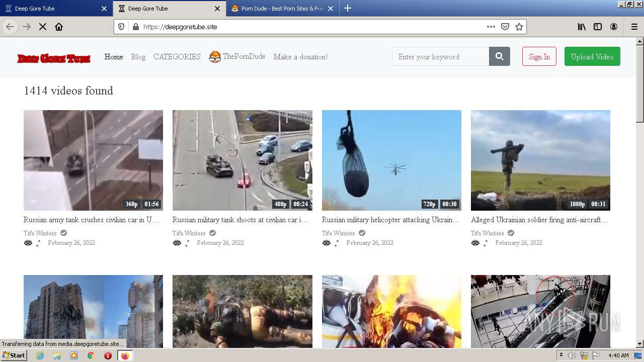This screenshot has width=644, height=362.
Task: Click the Upload Video button
Action: coord(592,56)
